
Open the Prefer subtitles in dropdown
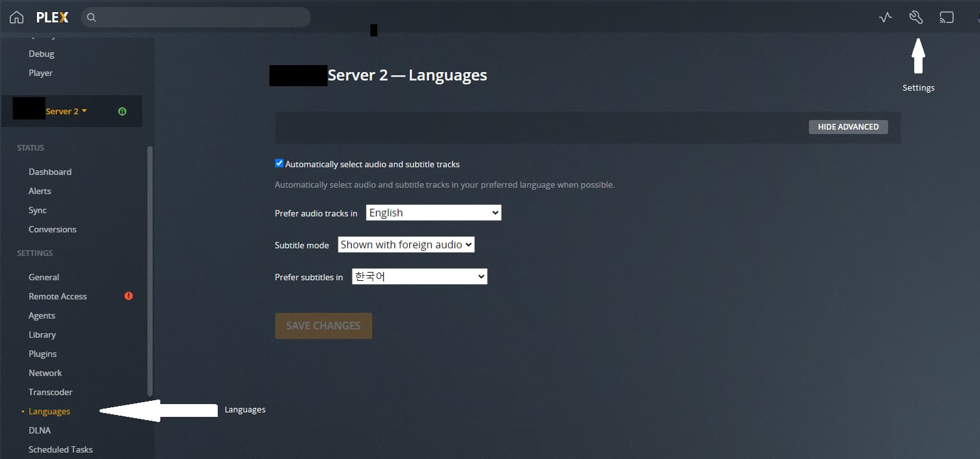click(419, 276)
